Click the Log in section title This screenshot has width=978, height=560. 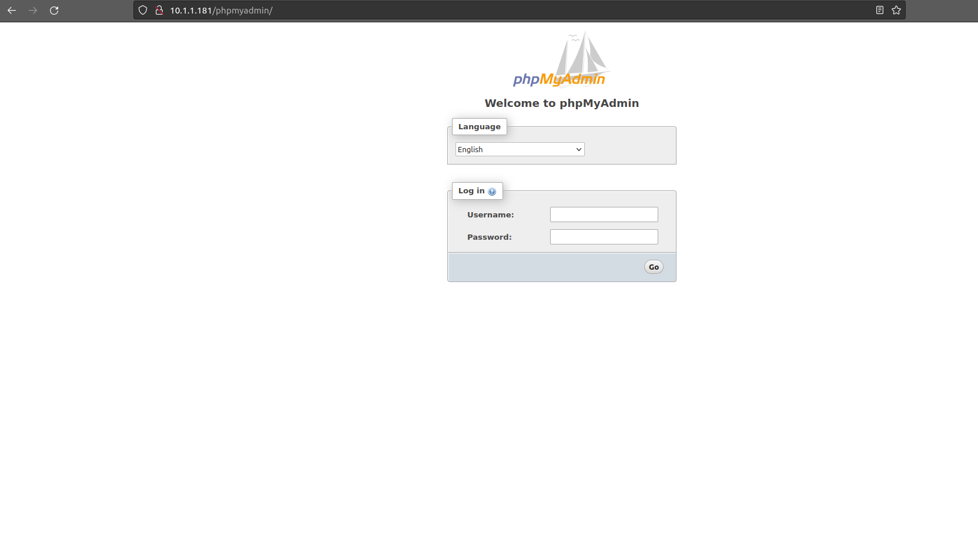pos(471,191)
